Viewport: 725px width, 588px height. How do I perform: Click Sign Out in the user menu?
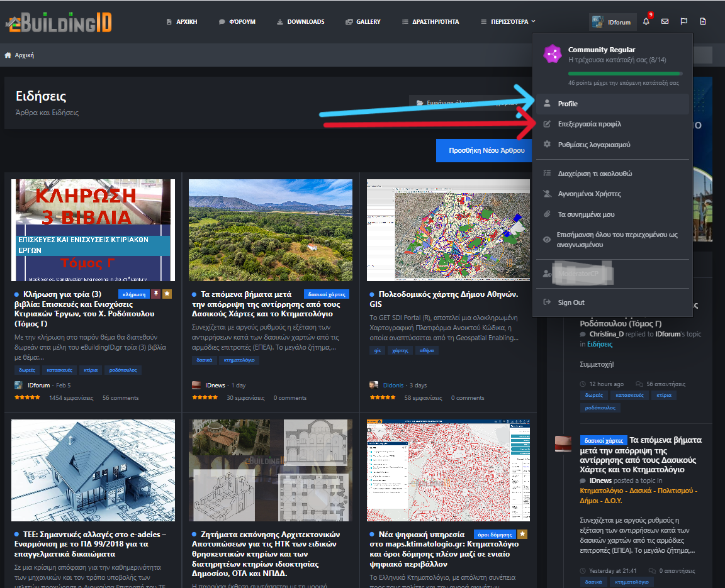coord(571,302)
